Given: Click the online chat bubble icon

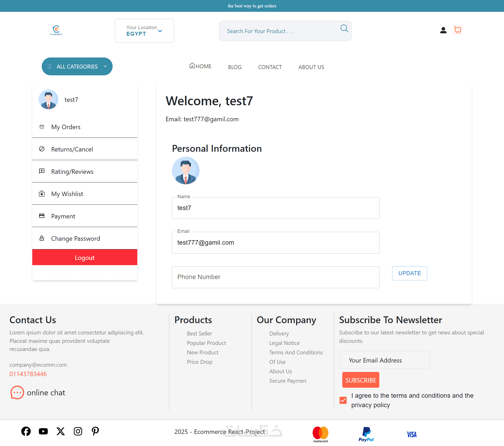Looking at the screenshot, I should tap(17, 393).
